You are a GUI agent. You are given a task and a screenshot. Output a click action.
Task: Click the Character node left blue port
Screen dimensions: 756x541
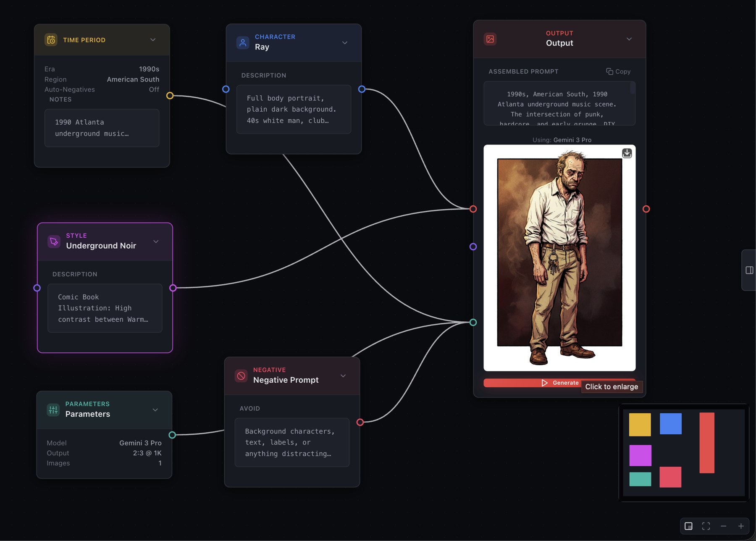tap(226, 89)
